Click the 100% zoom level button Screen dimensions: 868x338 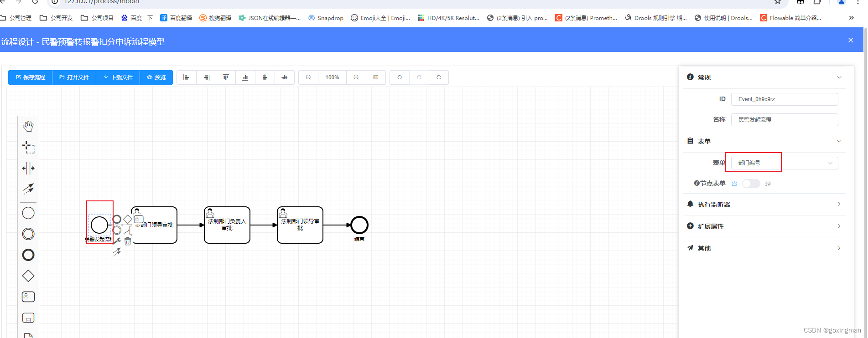(x=332, y=77)
